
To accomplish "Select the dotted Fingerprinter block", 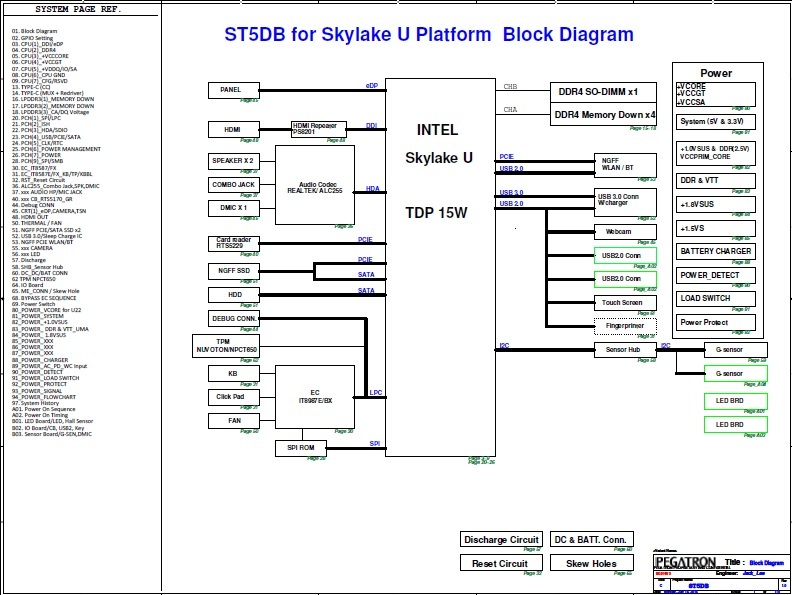I will (625, 326).
